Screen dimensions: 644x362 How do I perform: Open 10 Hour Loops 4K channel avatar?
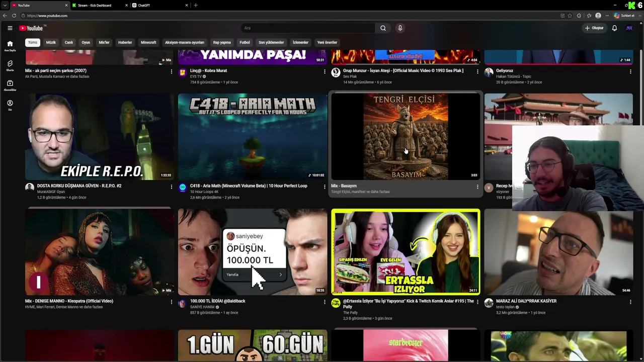[x=183, y=188]
